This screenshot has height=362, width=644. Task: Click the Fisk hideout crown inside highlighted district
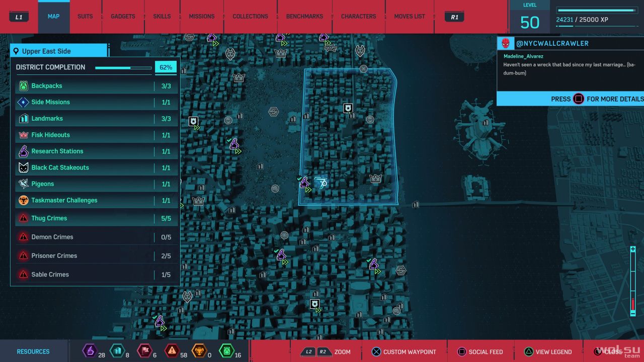(x=375, y=178)
